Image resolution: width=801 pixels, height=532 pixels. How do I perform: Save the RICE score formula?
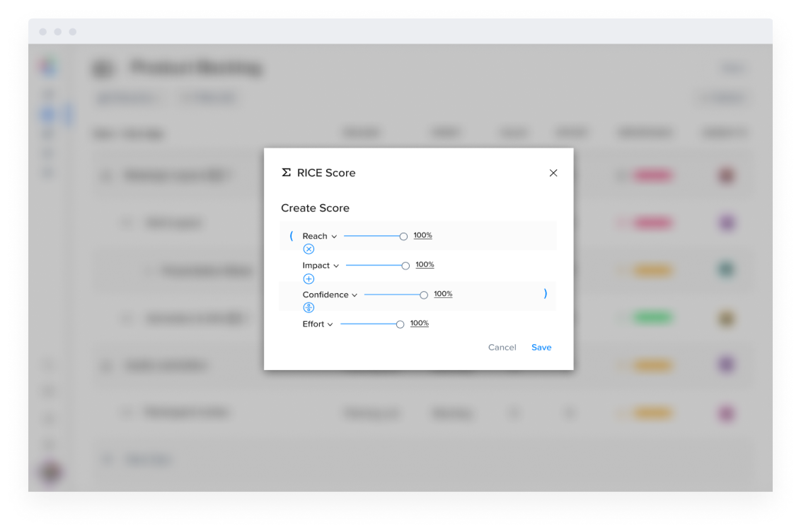tap(541, 347)
